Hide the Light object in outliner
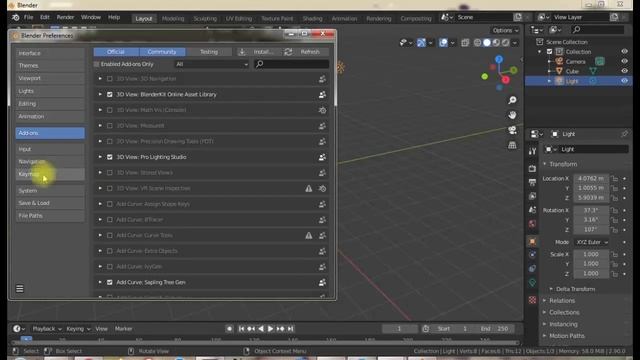This screenshot has width=640, height=360. click(x=624, y=81)
